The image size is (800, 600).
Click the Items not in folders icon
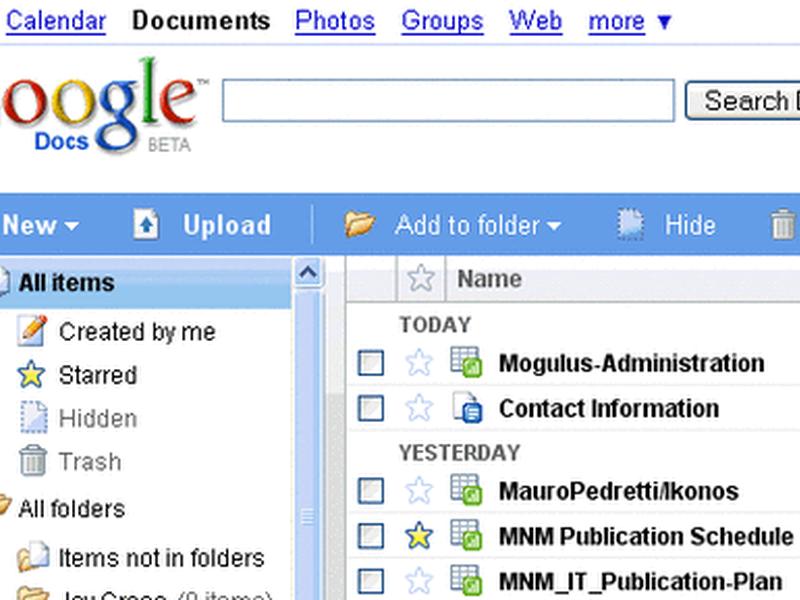click(x=34, y=556)
